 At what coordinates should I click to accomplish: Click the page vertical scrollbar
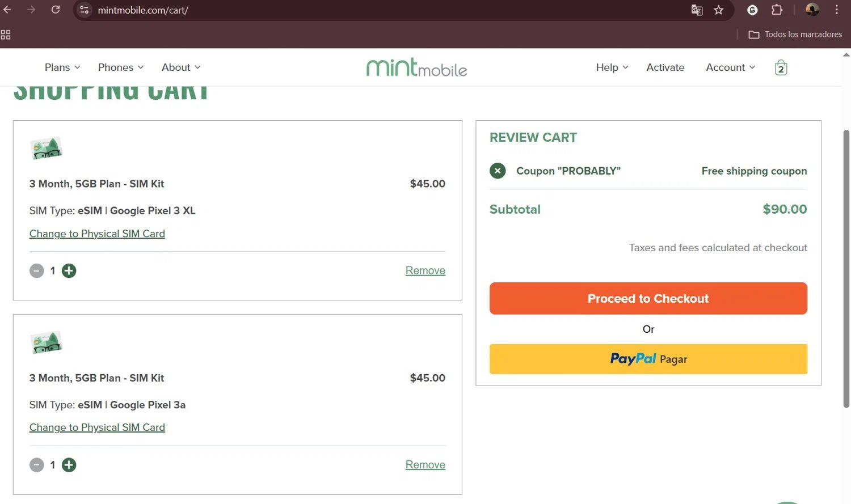click(846, 269)
